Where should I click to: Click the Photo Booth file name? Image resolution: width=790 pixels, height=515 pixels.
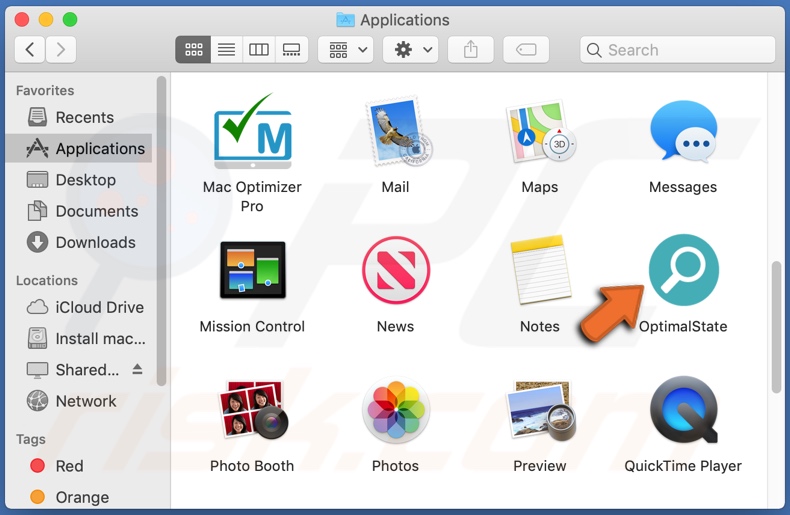click(x=252, y=466)
